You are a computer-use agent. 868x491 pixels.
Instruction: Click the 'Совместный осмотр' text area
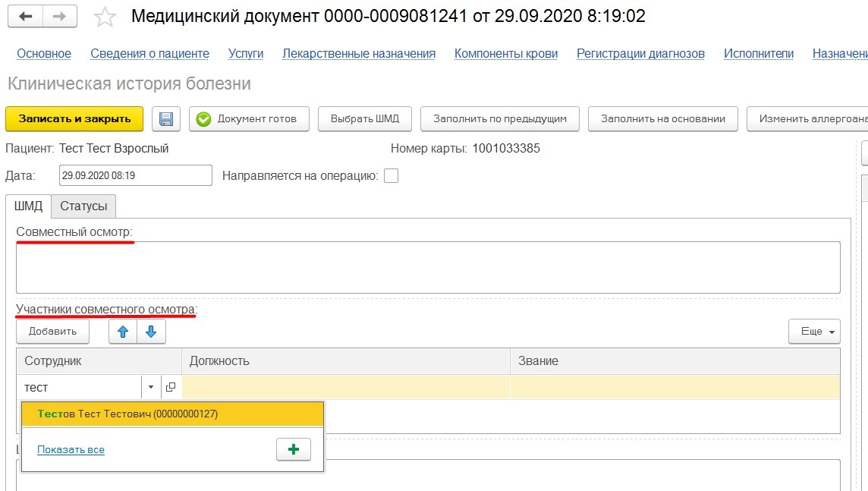(428, 267)
